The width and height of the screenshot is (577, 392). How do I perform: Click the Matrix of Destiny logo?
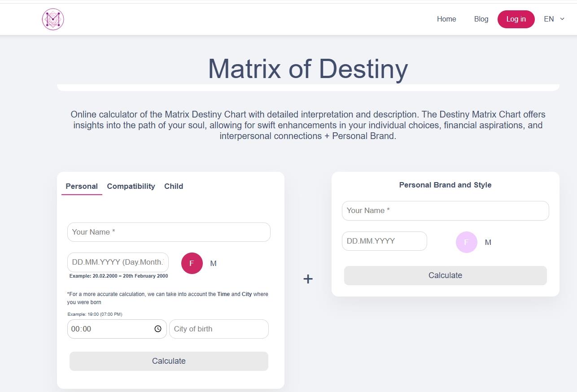click(52, 19)
